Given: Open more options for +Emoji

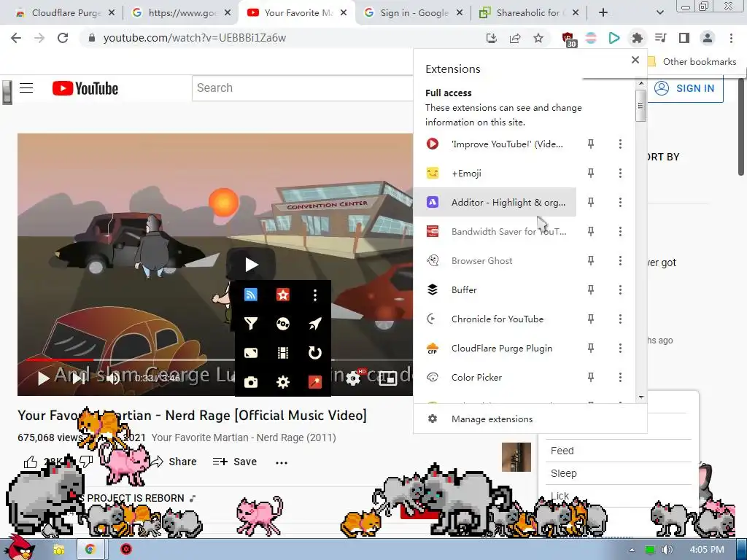Looking at the screenshot, I should point(620,173).
